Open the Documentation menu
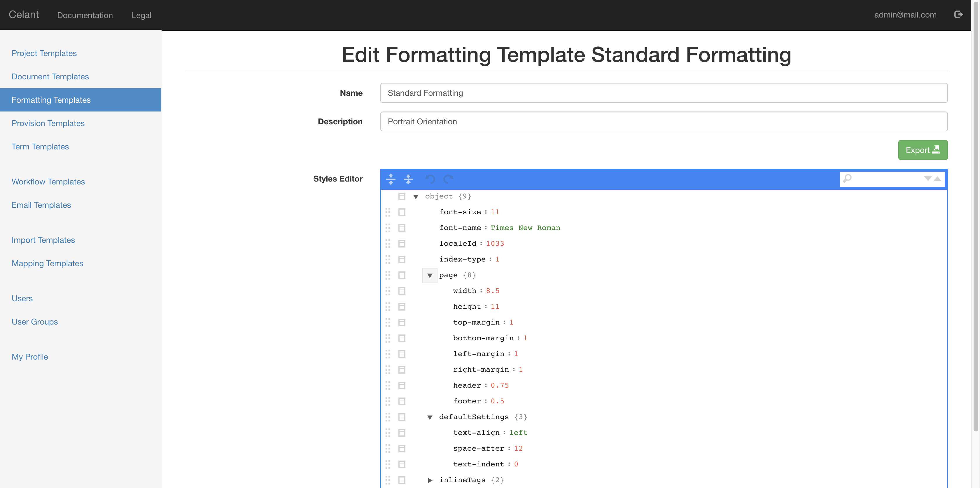The image size is (980, 488). tap(85, 15)
